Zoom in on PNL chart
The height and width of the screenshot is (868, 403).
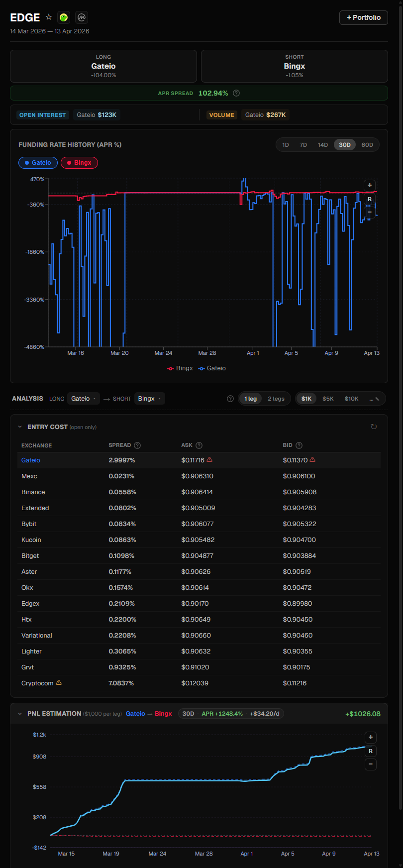click(371, 737)
